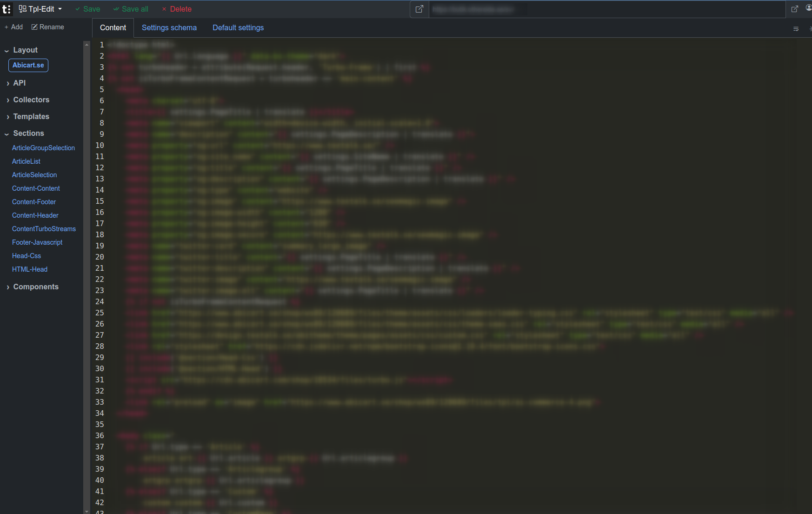The width and height of the screenshot is (812, 514).
Task: Switch to the Settings schema tab
Action: pos(169,28)
